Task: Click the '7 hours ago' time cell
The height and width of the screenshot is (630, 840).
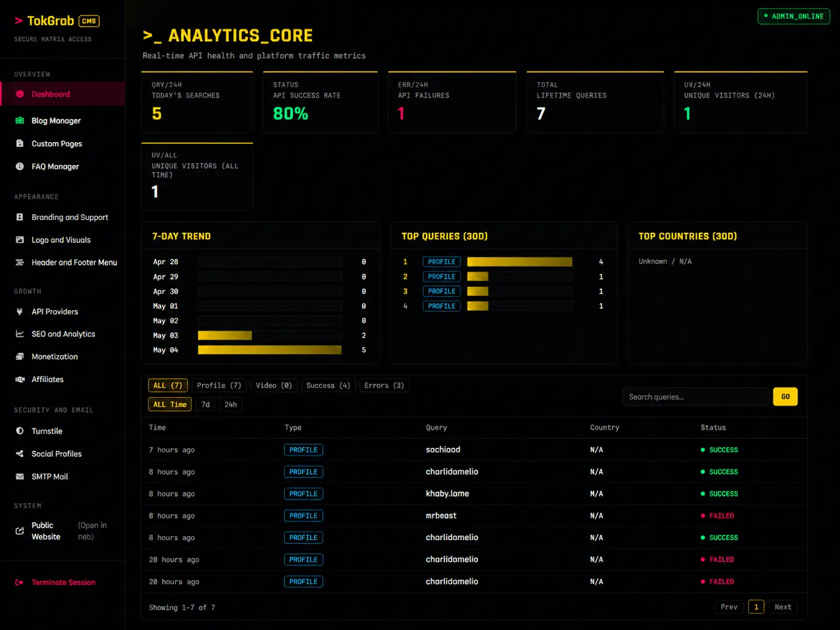Action: pyautogui.click(x=172, y=450)
